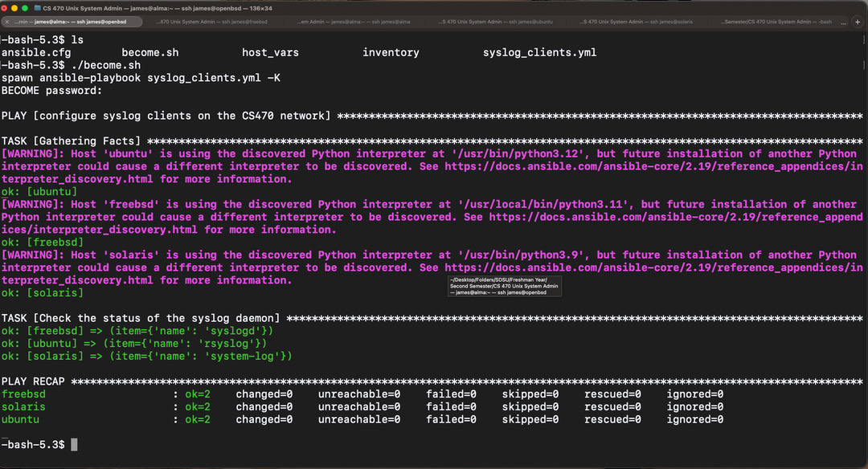This screenshot has width=868, height=469.
Task: Click the folder proxy icon in title bar
Action: [x=38, y=8]
